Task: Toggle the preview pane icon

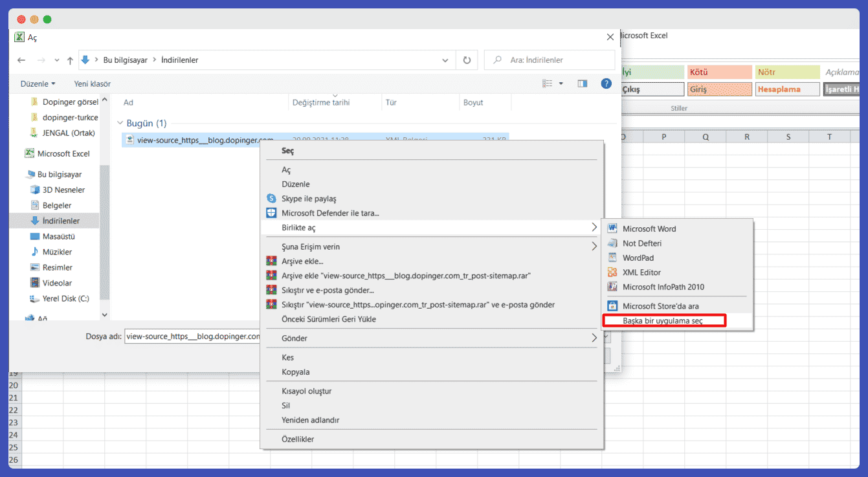Action: click(x=583, y=83)
